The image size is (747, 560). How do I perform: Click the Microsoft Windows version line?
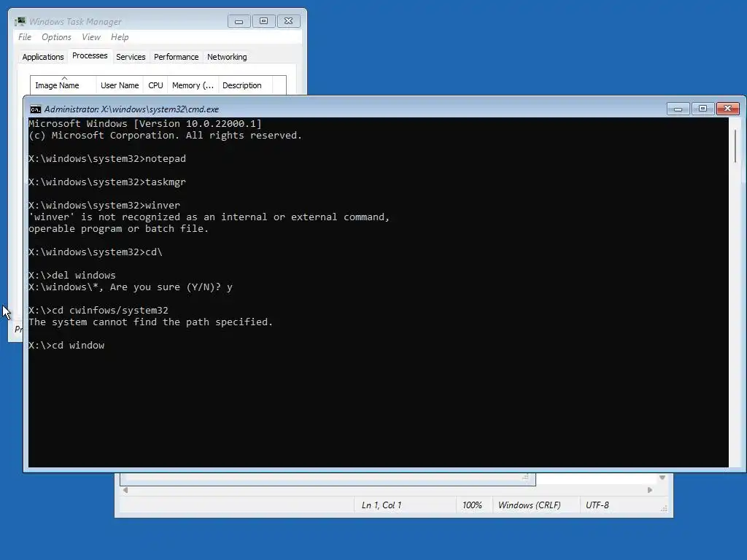click(145, 124)
